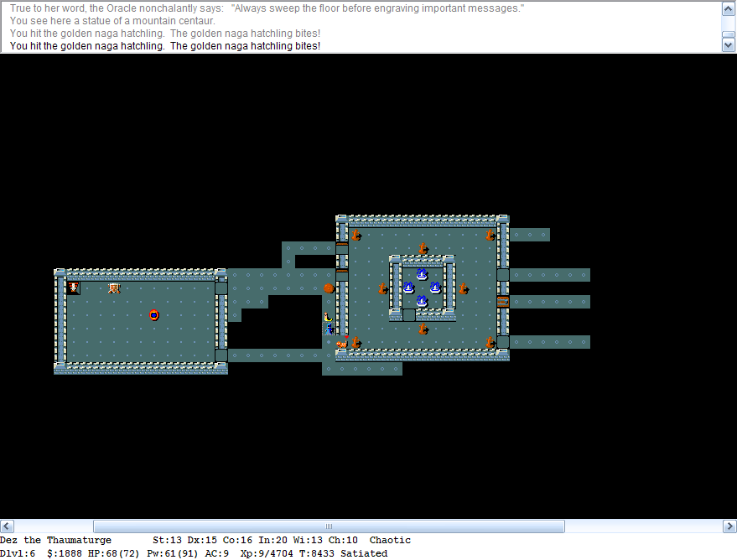This screenshot has height=560, width=737.
Task: Click the Dlvl:6 dungeon level indicator
Action: tap(18, 553)
